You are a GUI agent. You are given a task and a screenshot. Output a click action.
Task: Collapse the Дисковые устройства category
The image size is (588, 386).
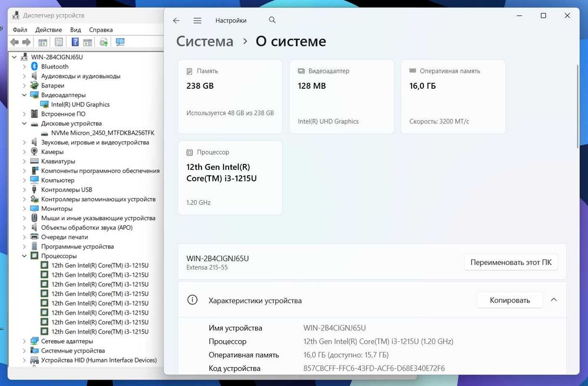click(24, 123)
